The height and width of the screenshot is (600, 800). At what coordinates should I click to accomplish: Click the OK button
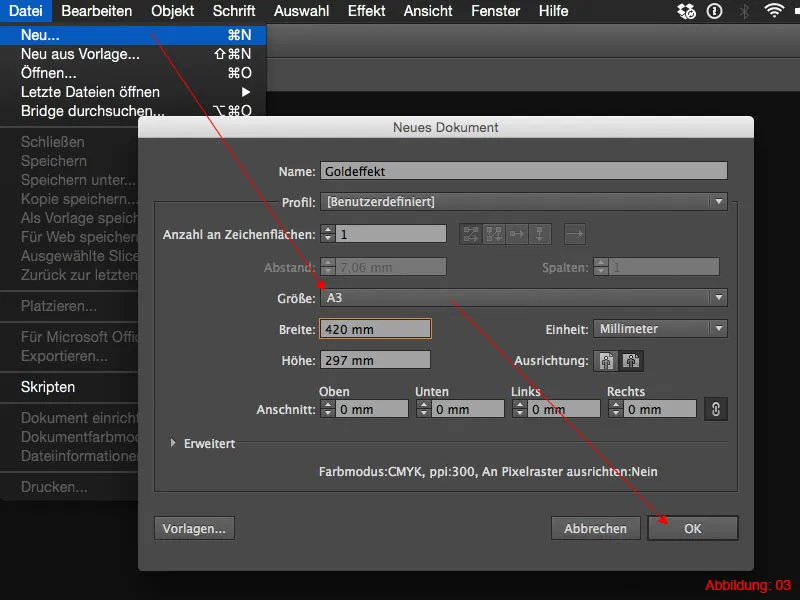[693, 528]
